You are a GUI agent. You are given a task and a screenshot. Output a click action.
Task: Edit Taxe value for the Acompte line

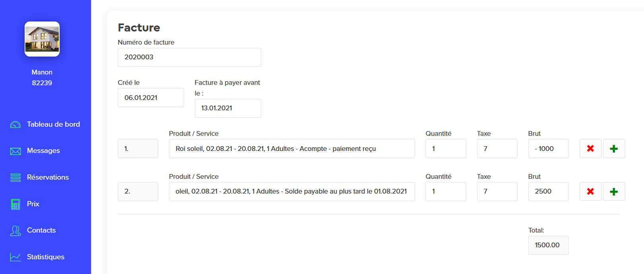[x=497, y=149]
